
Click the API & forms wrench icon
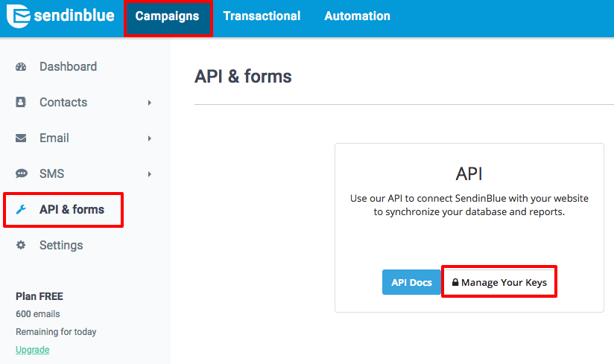pos(21,210)
